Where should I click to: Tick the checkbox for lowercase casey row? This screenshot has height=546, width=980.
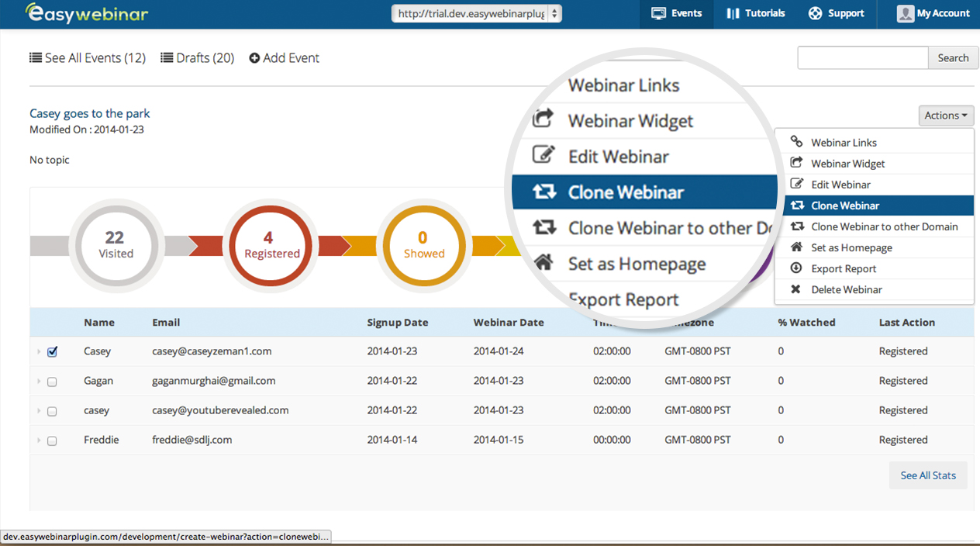coord(52,411)
